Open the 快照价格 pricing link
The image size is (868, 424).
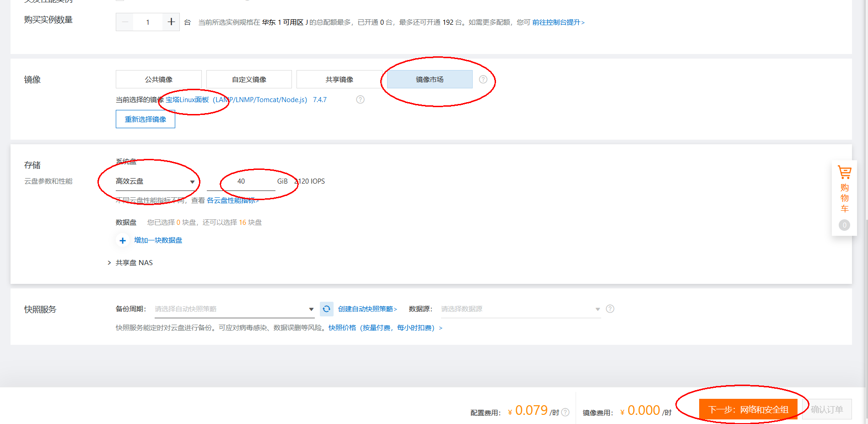click(385, 328)
